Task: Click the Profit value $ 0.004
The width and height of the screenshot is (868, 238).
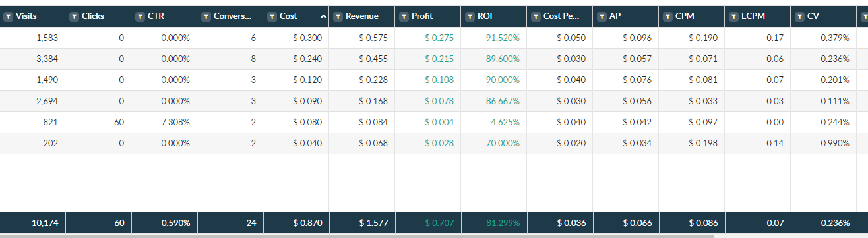Action: click(x=439, y=123)
